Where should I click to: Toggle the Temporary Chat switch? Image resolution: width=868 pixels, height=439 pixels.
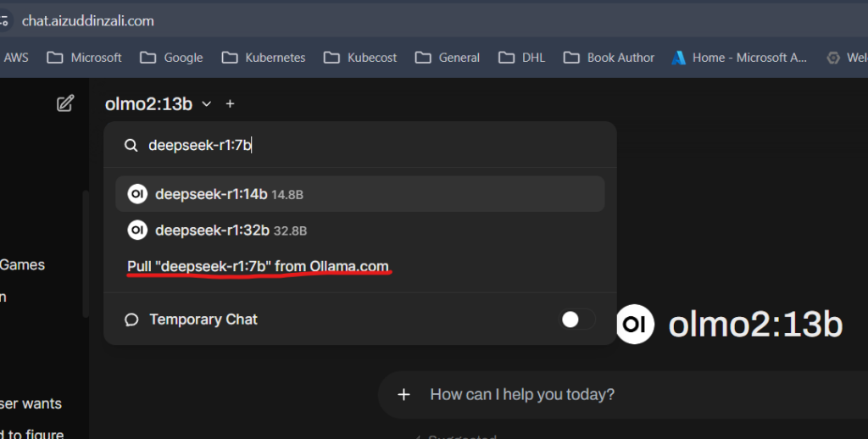click(x=577, y=320)
